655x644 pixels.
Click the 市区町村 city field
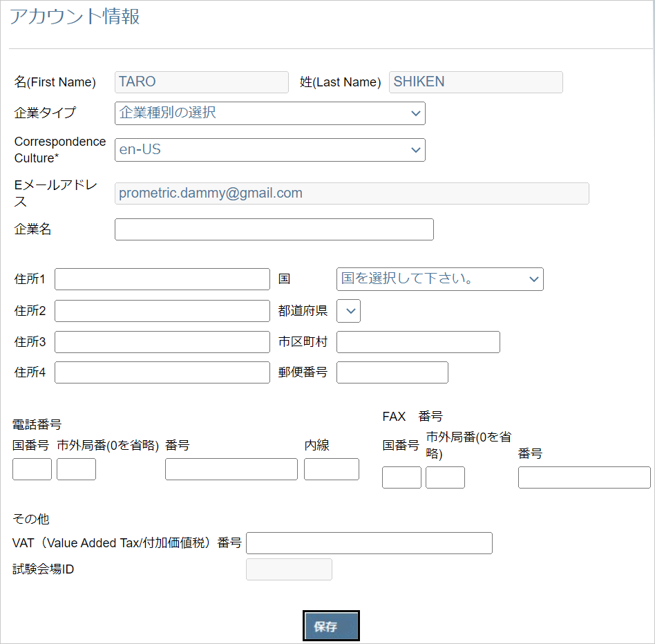coord(417,342)
